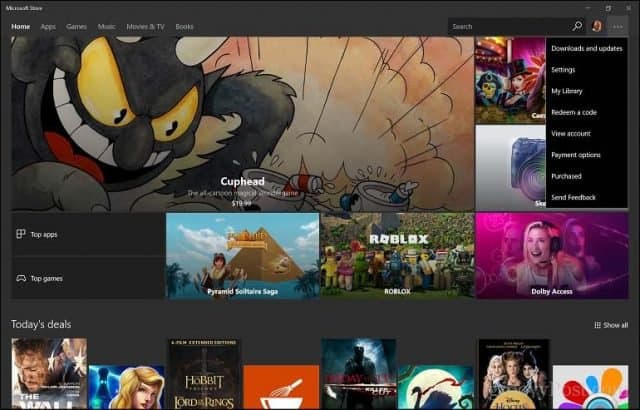Open the Dolby Access tile
Viewport: 640px width, 410px height.
tap(552, 256)
